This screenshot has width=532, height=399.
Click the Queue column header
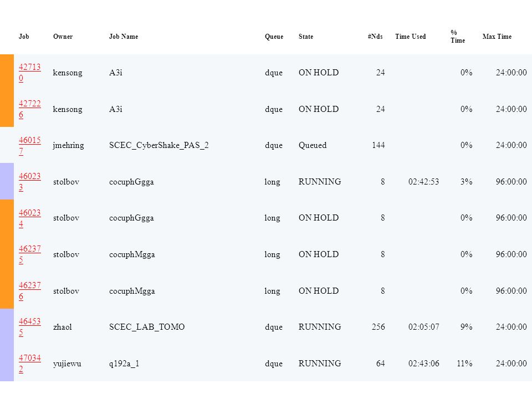click(274, 37)
